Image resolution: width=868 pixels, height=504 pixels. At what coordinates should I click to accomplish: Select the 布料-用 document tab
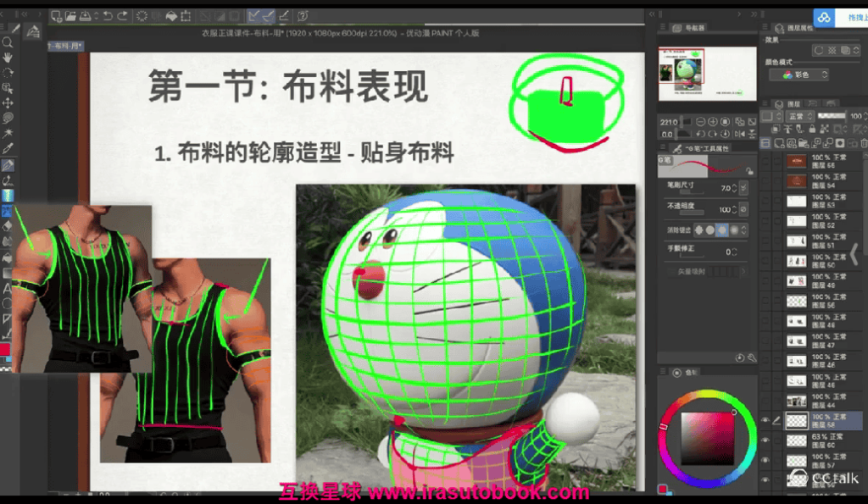(x=66, y=46)
